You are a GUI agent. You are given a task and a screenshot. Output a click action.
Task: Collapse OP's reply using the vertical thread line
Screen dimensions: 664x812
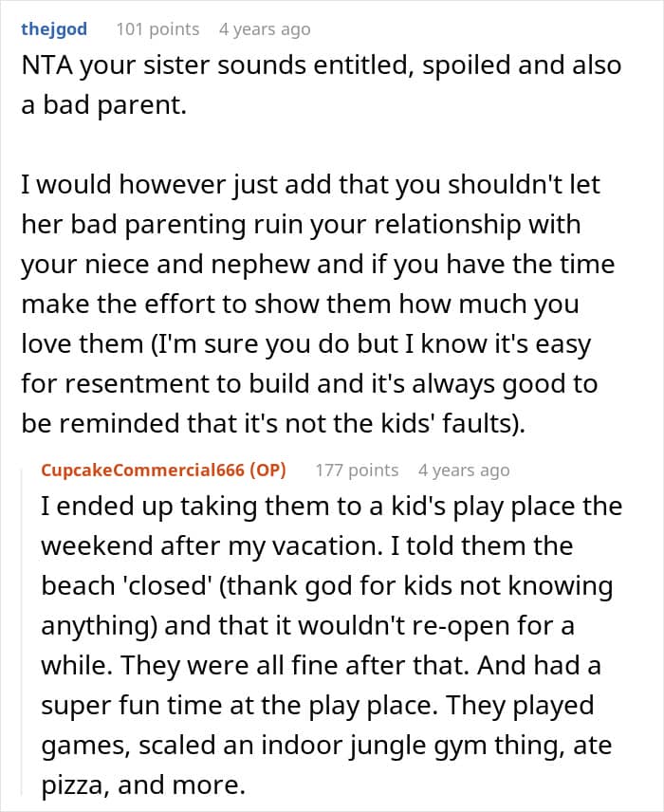[x=22, y=632]
